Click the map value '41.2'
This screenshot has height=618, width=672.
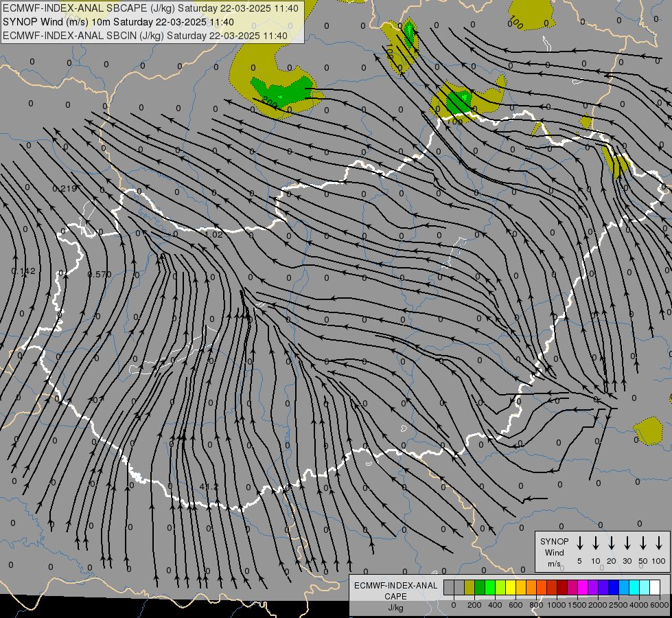point(209,487)
